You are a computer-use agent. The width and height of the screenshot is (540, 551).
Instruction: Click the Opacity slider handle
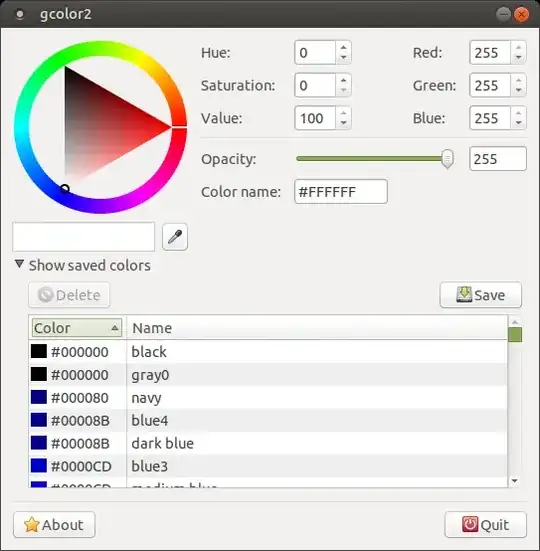pyautogui.click(x=447, y=159)
